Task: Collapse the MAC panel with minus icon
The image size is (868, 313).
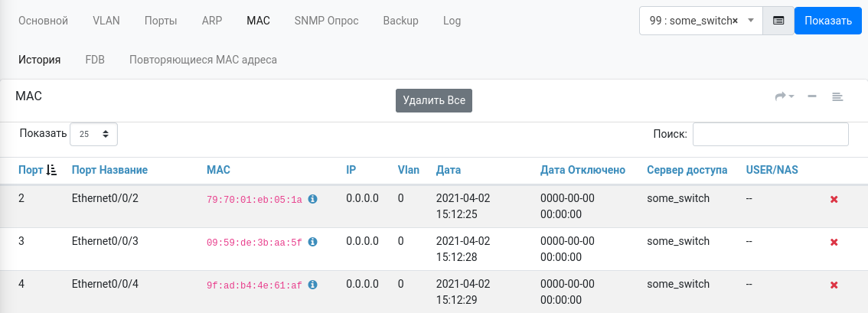Action: (x=812, y=96)
